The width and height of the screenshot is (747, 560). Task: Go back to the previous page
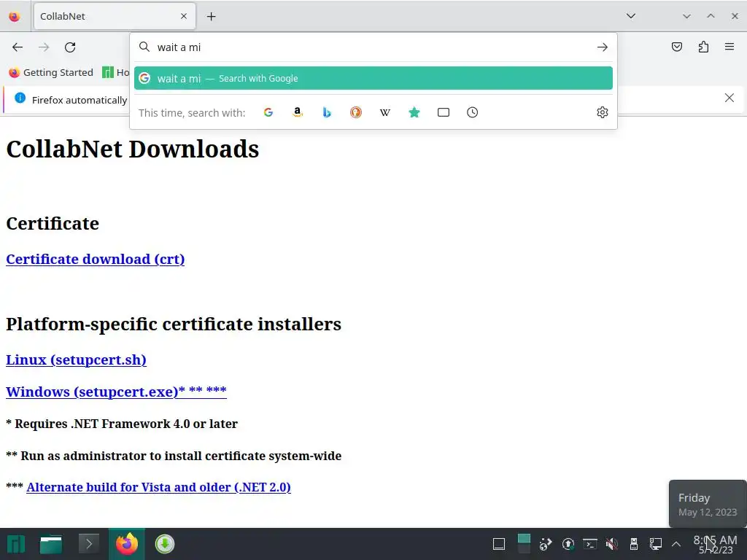[18, 47]
